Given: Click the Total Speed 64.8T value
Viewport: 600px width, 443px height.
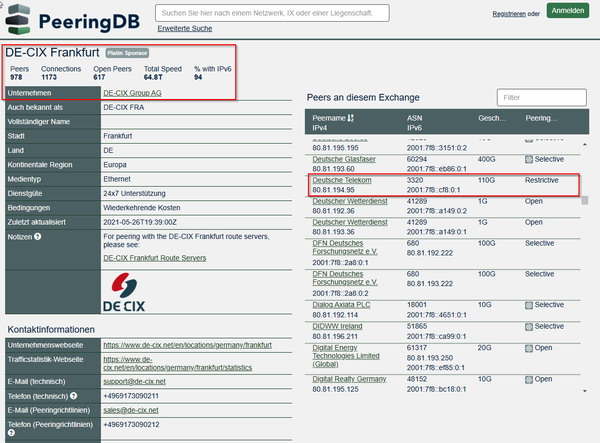Looking at the screenshot, I should point(153,77).
